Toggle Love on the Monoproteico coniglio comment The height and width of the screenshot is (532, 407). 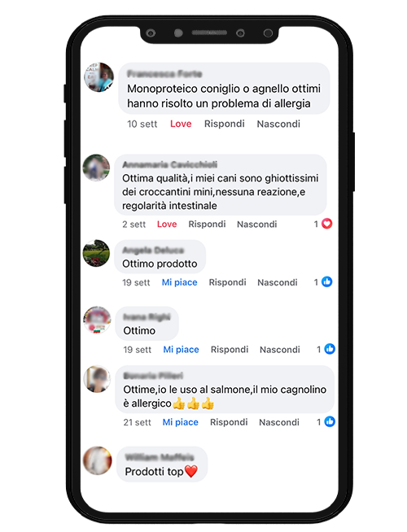[181, 124]
